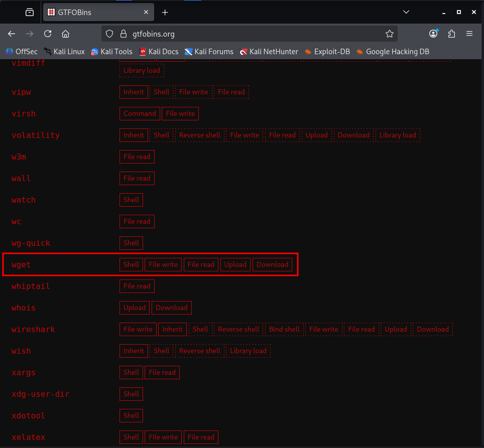Click the wget Download tag
The image size is (484, 448).
click(272, 264)
